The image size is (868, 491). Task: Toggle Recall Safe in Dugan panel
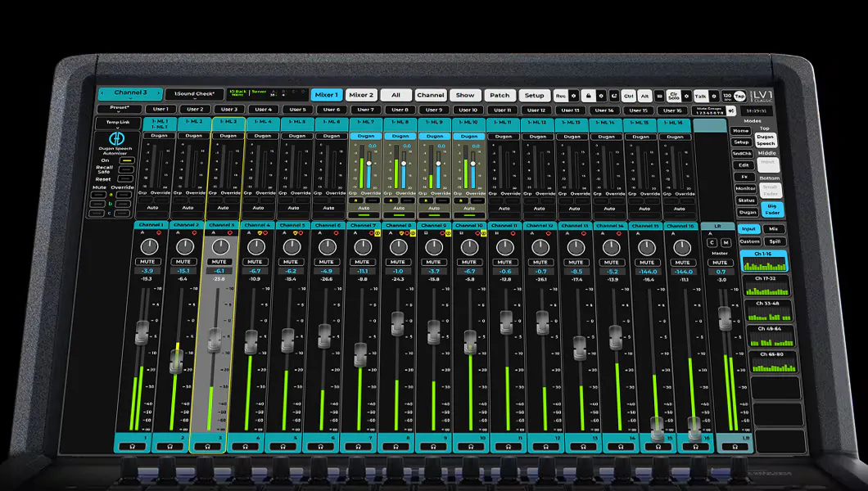tap(126, 169)
